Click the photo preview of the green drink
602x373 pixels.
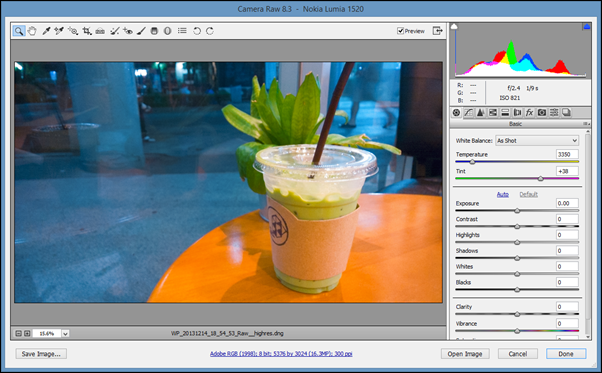pyautogui.click(x=228, y=182)
